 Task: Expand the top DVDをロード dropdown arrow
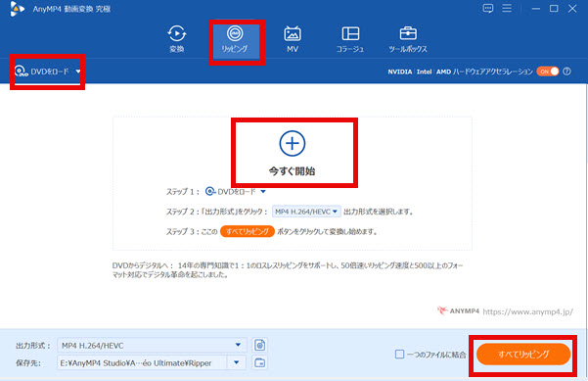(x=78, y=71)
